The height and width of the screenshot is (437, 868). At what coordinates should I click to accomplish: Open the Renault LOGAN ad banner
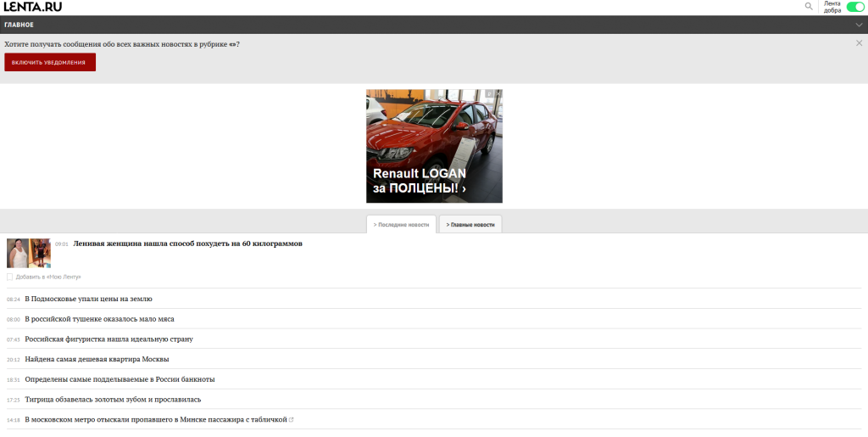pos(434,146)
